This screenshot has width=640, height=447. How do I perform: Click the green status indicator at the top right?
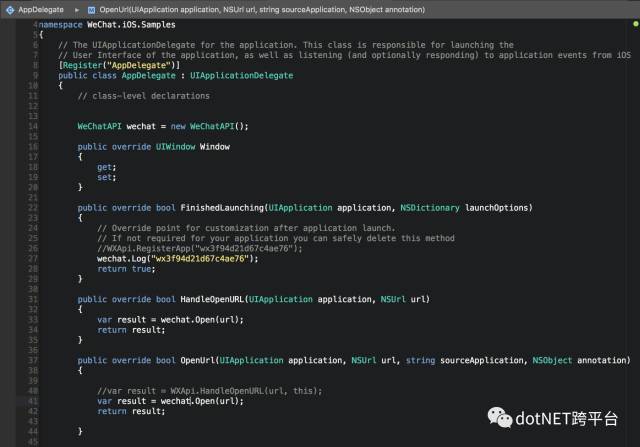[636, 24]
